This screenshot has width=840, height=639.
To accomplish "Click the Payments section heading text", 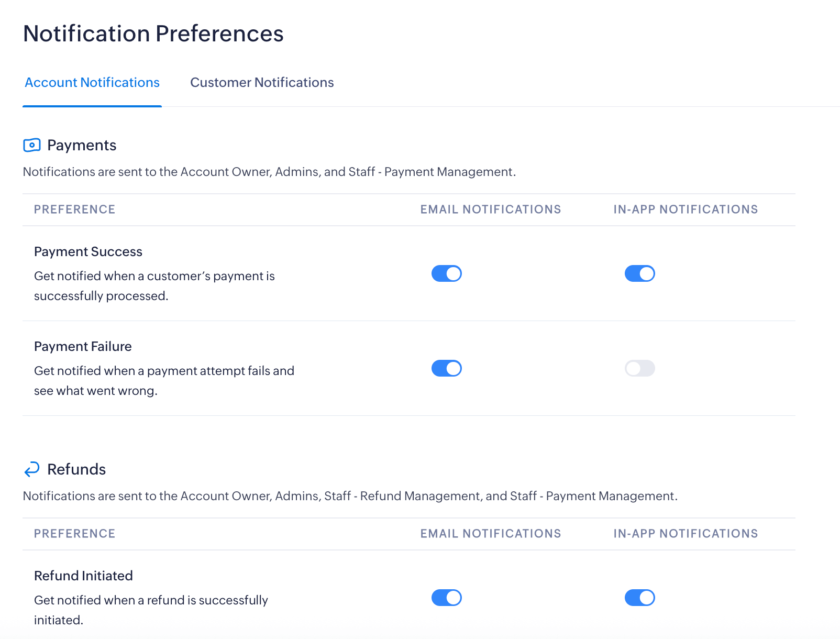I will click(82, 145).
